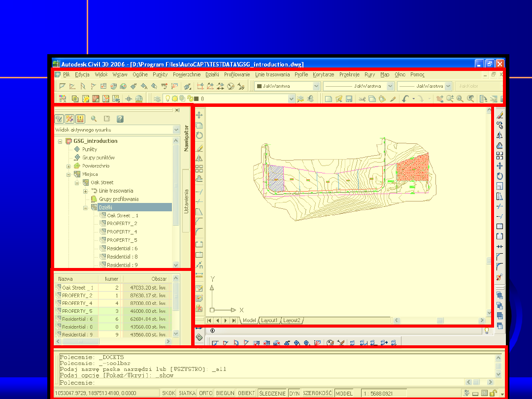
Task: Collapse the Oak Street tree node
Action: [x=77, y=182]
